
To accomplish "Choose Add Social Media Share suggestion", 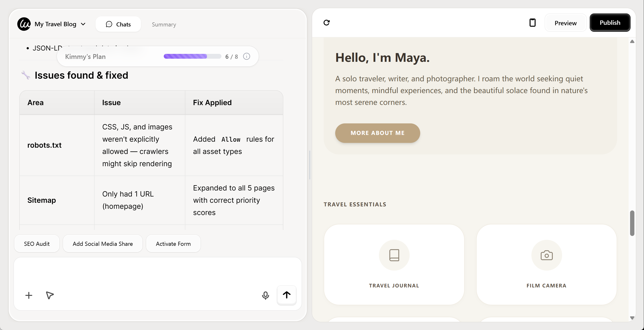I will pos(103,244).
